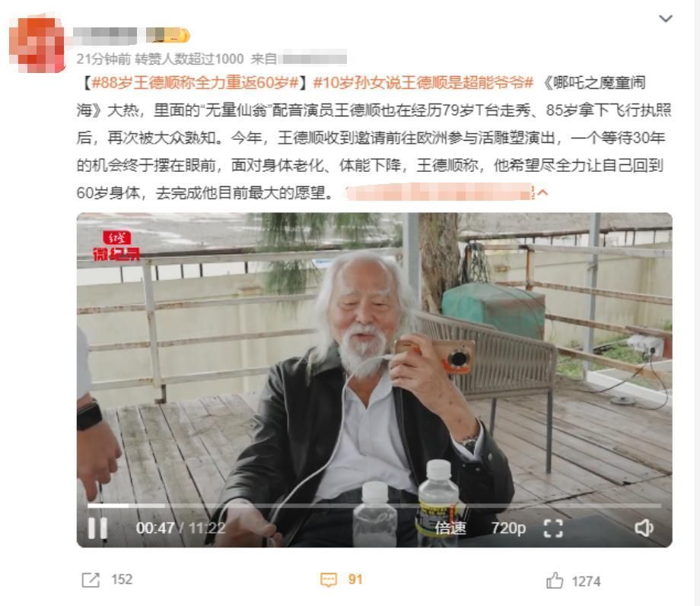
Task: Open the 720p quality selector
Action: pyautogui.click(x=508, y=528)
